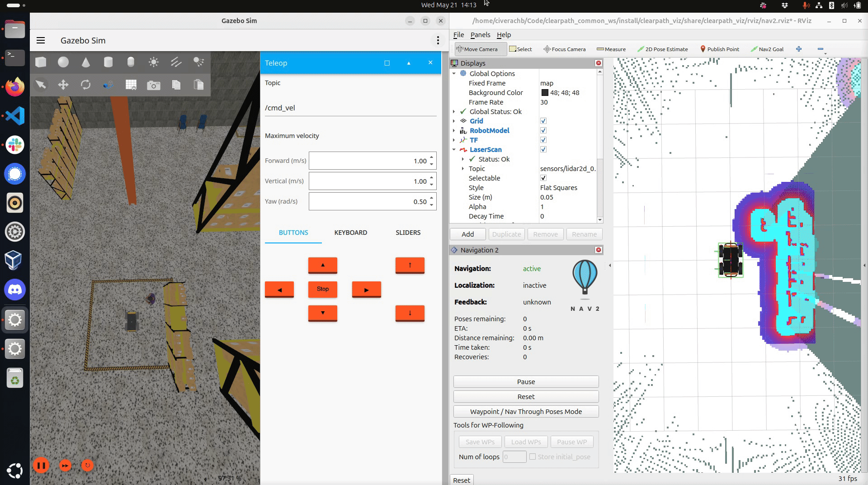Click the Background Color swatch

click(x=545, y=93)
